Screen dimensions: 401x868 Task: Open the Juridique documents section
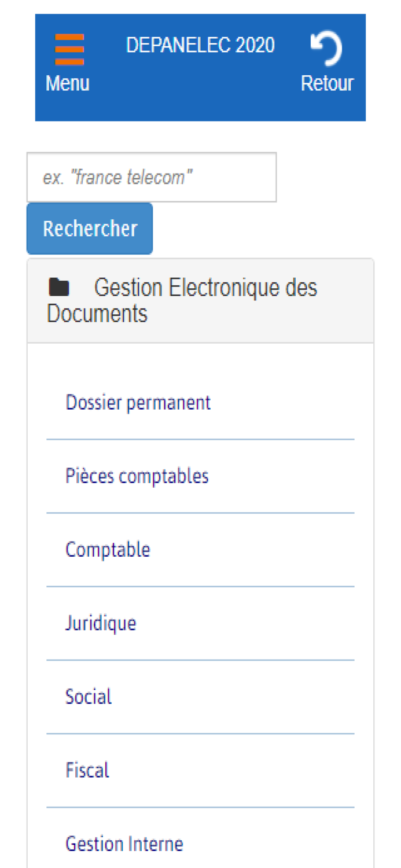(101, 623)
